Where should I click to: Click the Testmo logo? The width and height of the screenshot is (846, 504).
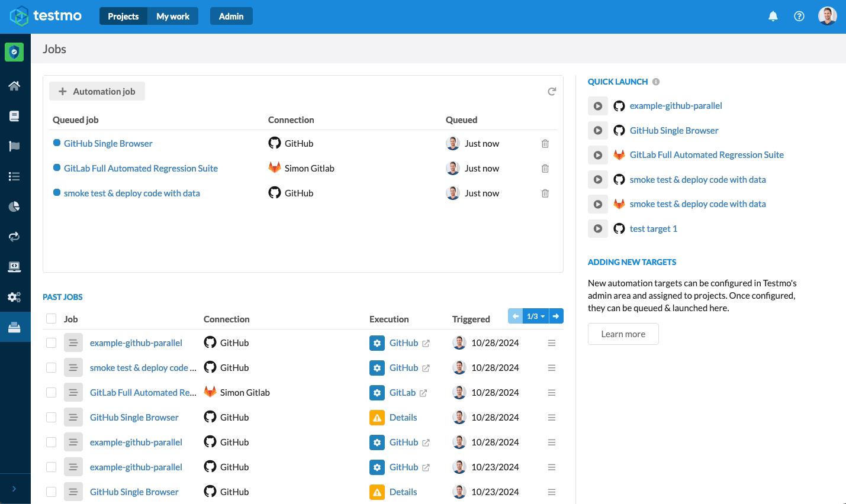pos(46,16)
